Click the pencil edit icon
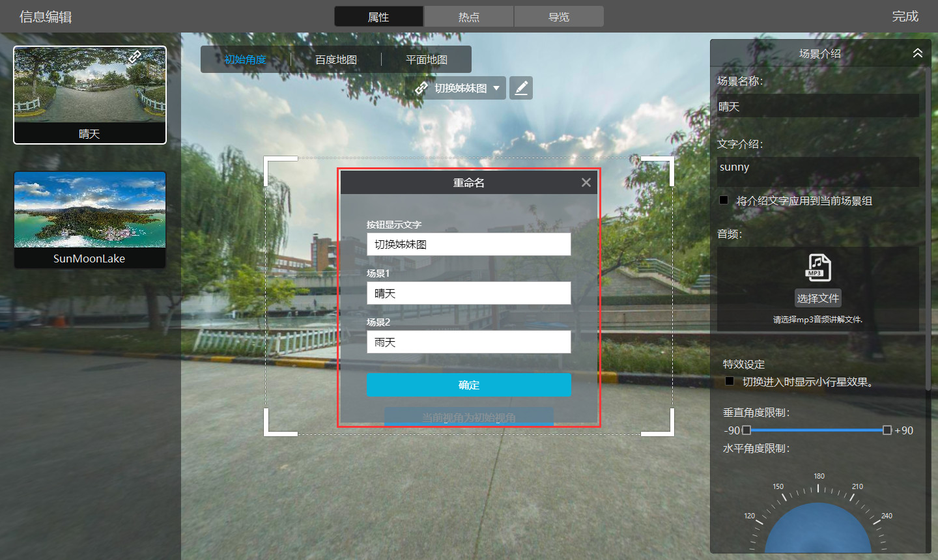This screenshot has width=938, height=560. coord(520,88)
